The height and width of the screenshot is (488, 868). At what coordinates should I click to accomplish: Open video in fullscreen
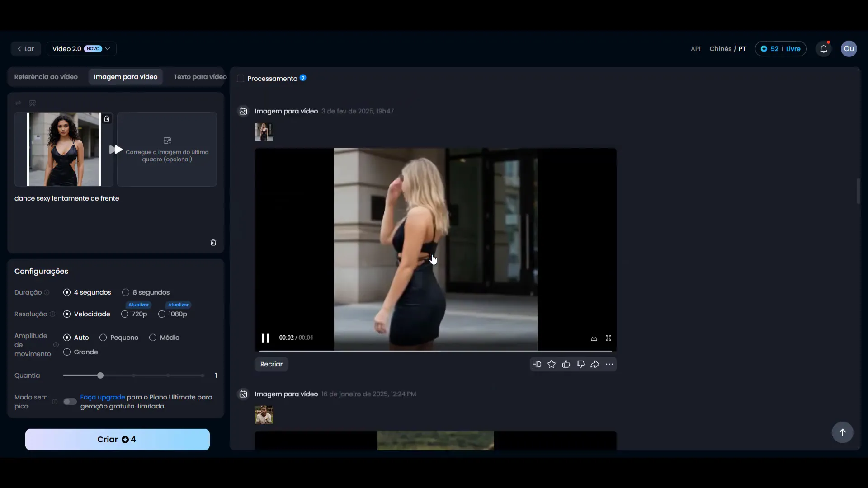pos(609,338)
